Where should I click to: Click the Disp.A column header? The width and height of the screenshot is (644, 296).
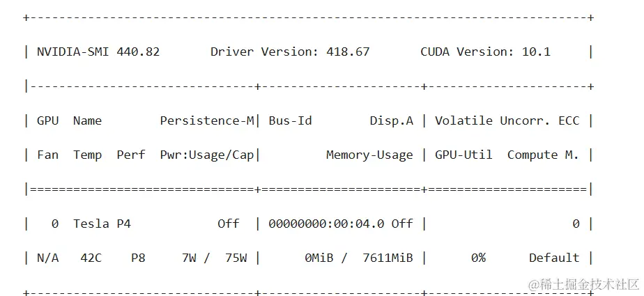coord(392,120)
